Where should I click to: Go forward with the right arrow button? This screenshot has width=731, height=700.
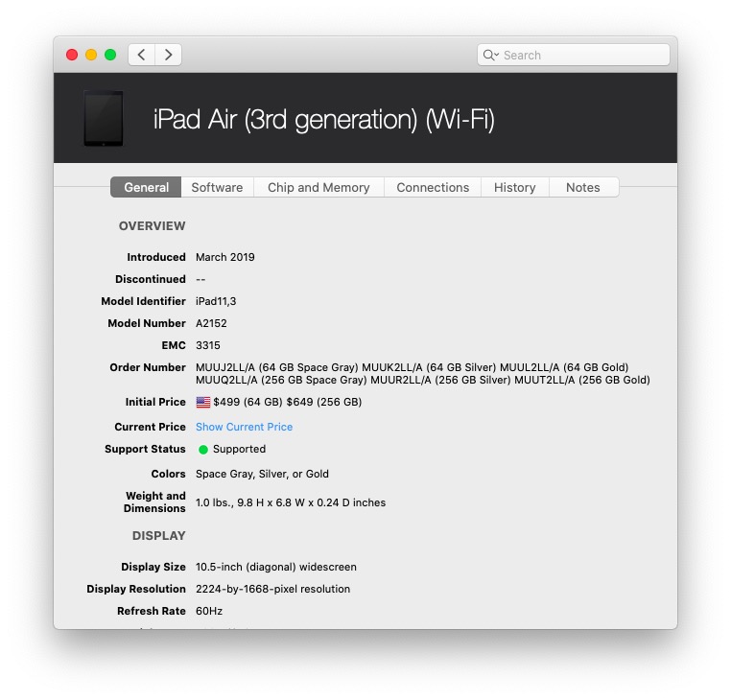tap(168, 55)
